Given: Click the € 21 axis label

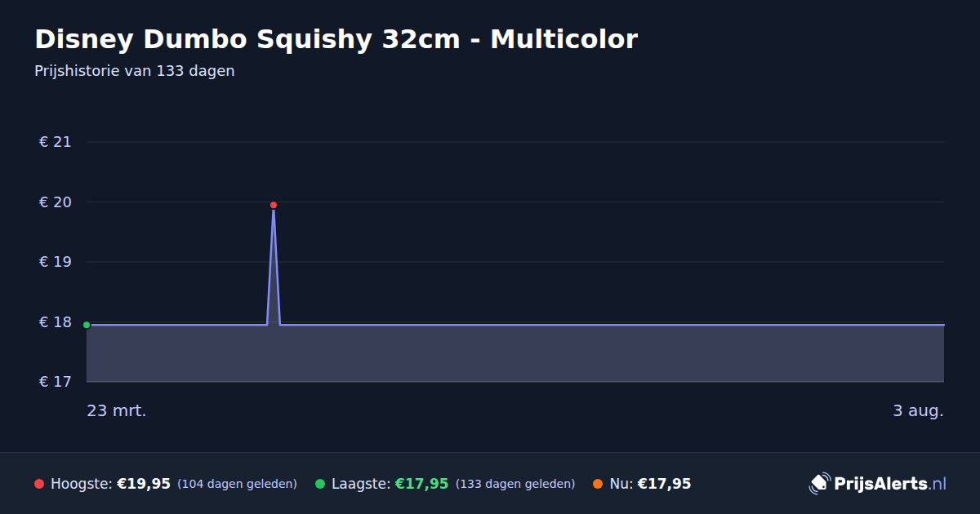Looking at the screenshot, I should click(x=56, y=142).
